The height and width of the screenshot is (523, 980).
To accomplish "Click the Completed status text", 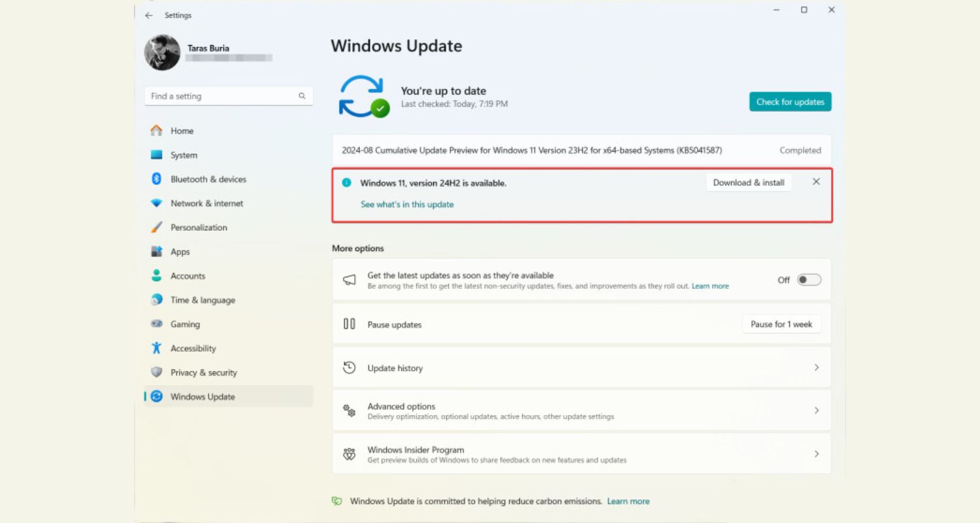I will point(800,150).
